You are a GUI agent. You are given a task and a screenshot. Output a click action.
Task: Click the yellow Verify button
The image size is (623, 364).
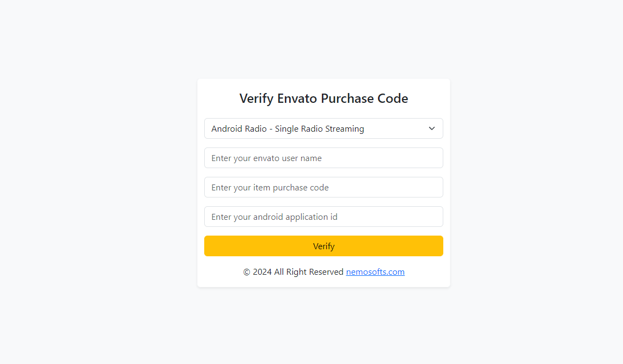323,246
